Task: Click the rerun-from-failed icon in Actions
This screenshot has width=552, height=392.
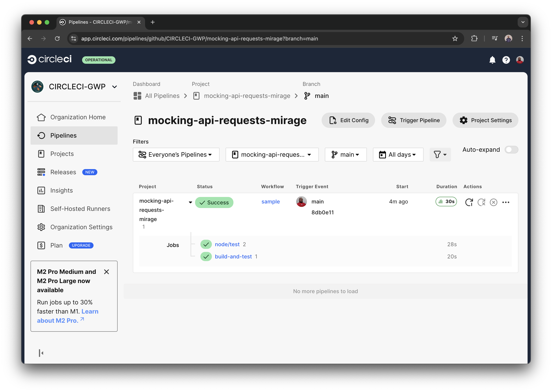Action: click(481, 202)
